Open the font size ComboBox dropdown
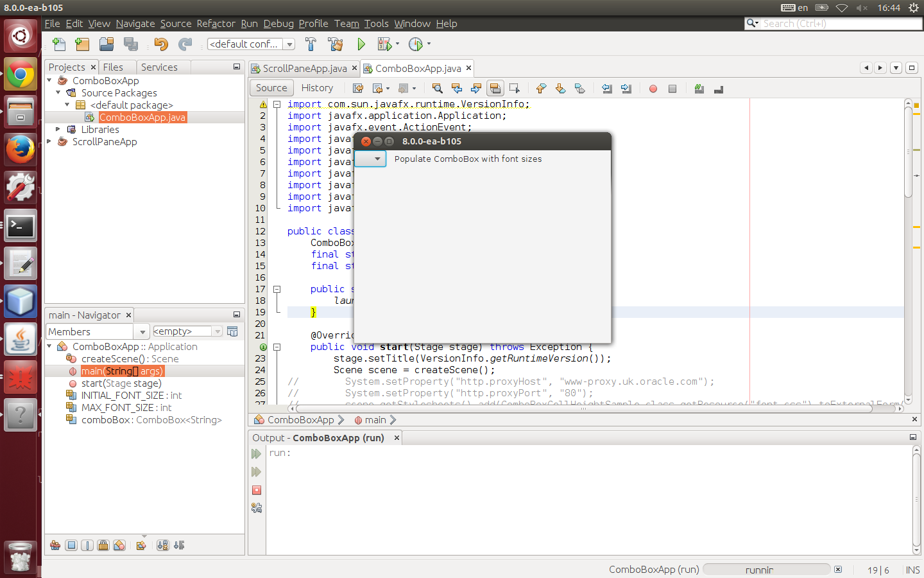 pyautogui.click(x=371, y=159)
